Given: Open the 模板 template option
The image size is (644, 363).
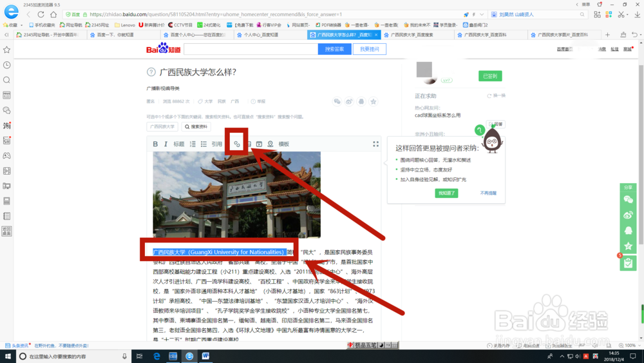Looking at the screenshot, I should point(284,144).
